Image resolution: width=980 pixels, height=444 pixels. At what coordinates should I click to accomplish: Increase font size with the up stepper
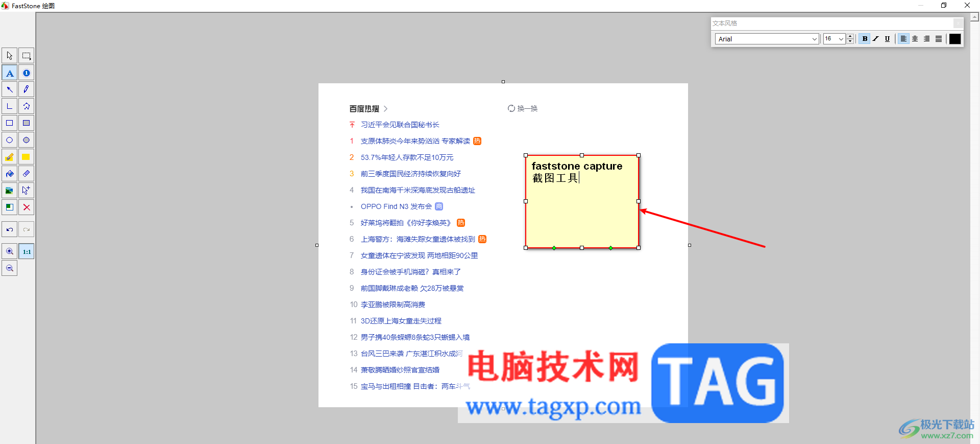tap(850, 36)
